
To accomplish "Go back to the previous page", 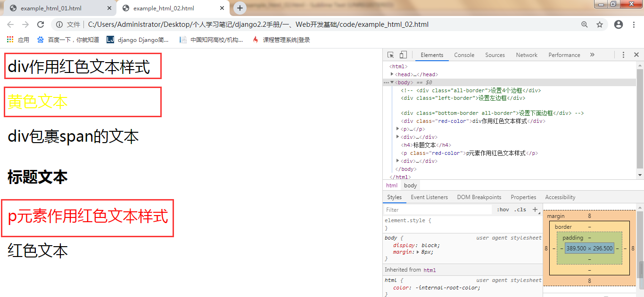I will pyautogui.click(x=10, y=24).
